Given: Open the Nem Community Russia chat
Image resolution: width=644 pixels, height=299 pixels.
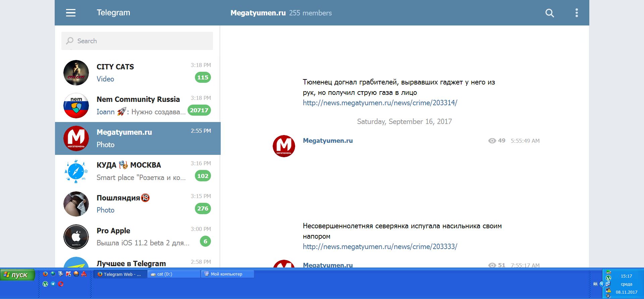Looking at the screenshot, I should pos(138,106).
